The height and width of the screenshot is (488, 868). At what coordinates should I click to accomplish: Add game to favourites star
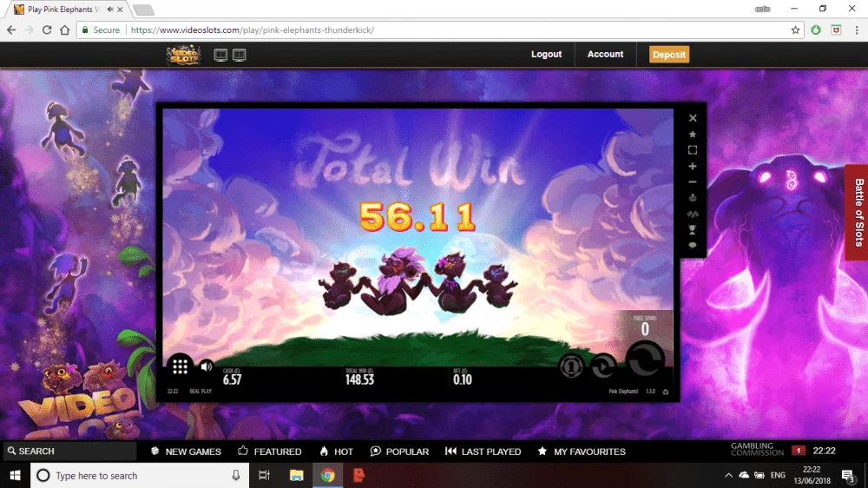[693, 134]
